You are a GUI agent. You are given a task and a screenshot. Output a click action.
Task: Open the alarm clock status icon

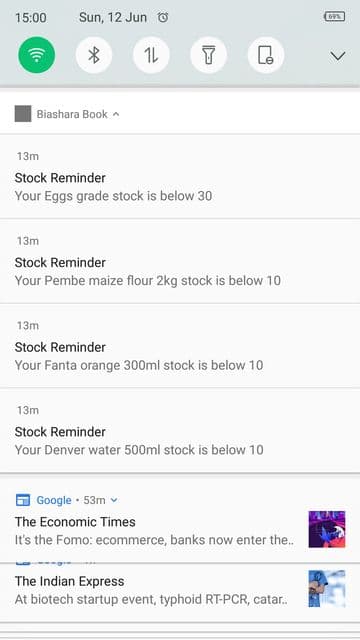tap(163, 17)
